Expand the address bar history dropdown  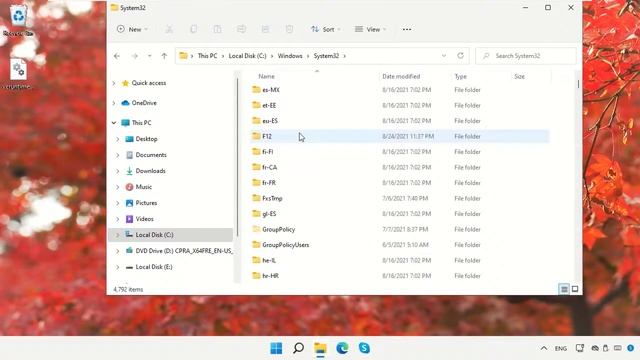(444, 56)
